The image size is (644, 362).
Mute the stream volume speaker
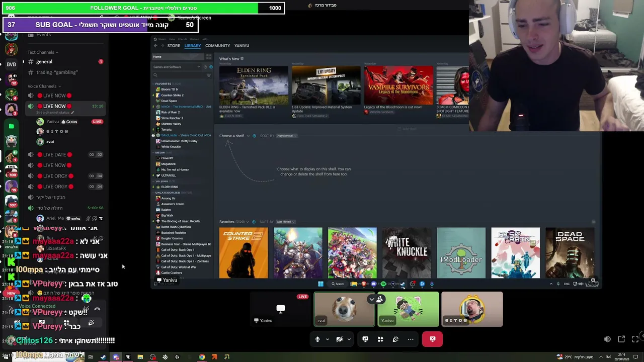coord(607,339)
